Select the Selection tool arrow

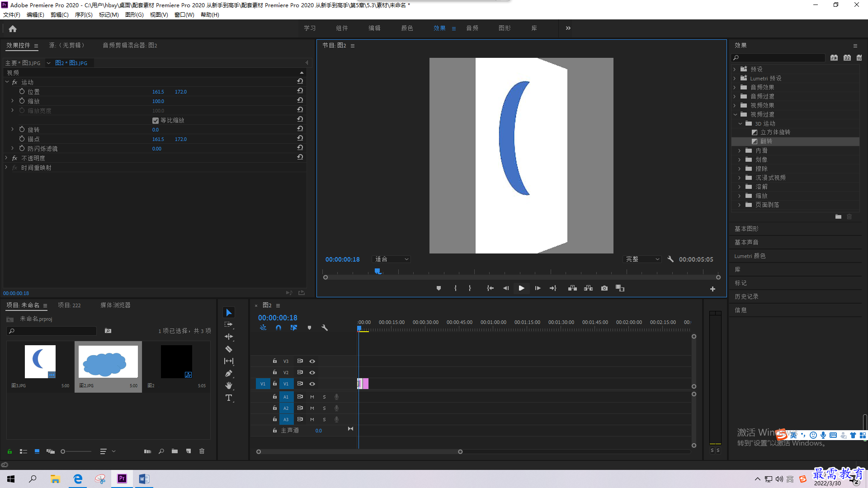tap(229, 313)
